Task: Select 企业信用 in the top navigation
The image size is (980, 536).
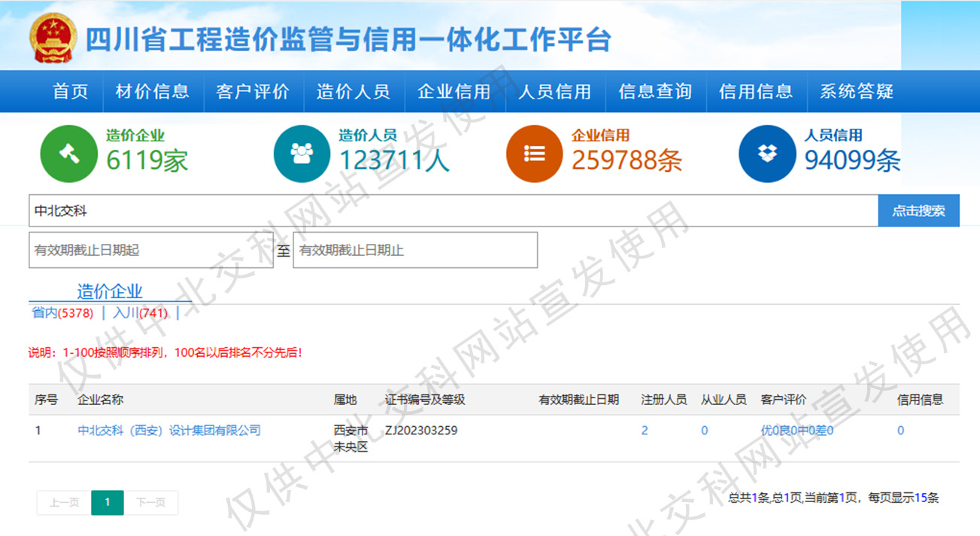Action: coord(454,92)
